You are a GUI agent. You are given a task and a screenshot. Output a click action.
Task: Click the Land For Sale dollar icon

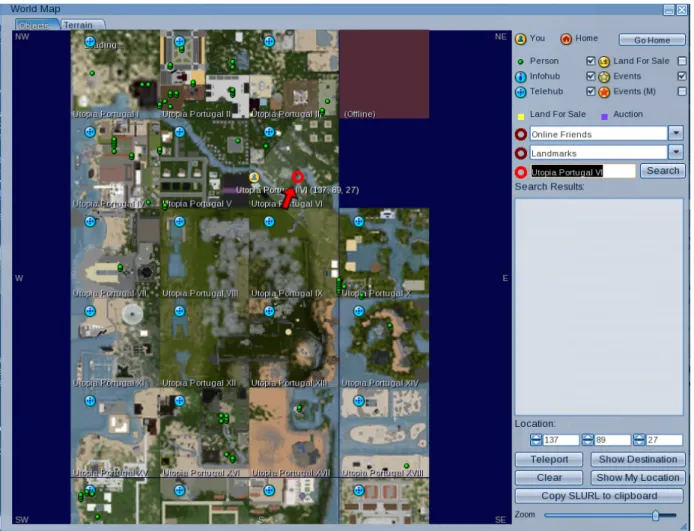click(x=604, y=62)
